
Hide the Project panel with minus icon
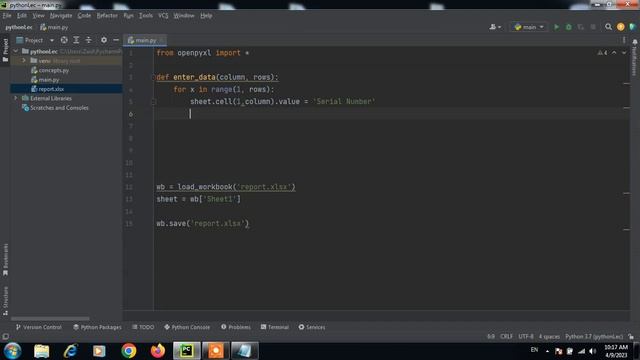tap(116, 40)
